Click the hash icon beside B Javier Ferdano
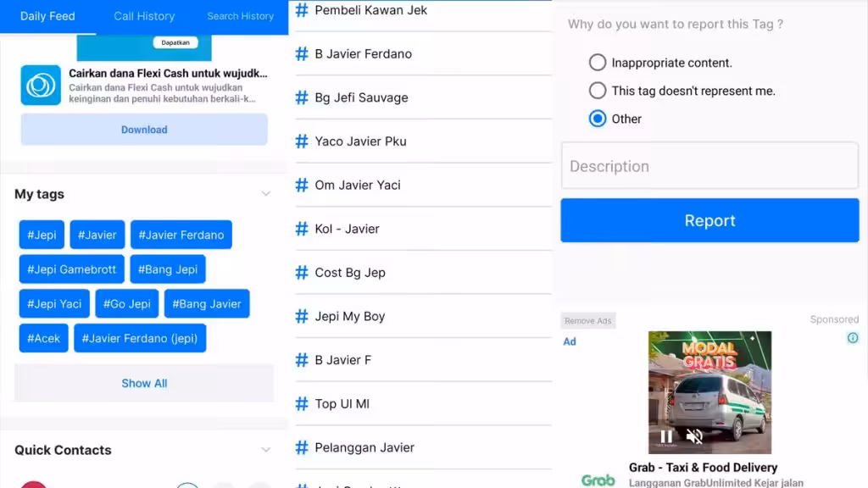The width and height of the screenshot is (868, 488). click(301, 54)
